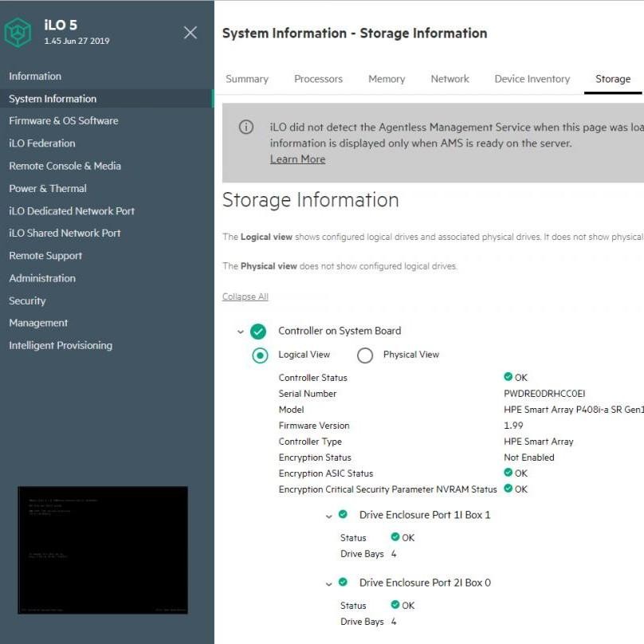Click the OK icon beside Encryption ASIC Status
This screenshot has width=644, height=644.
[509, 473]
